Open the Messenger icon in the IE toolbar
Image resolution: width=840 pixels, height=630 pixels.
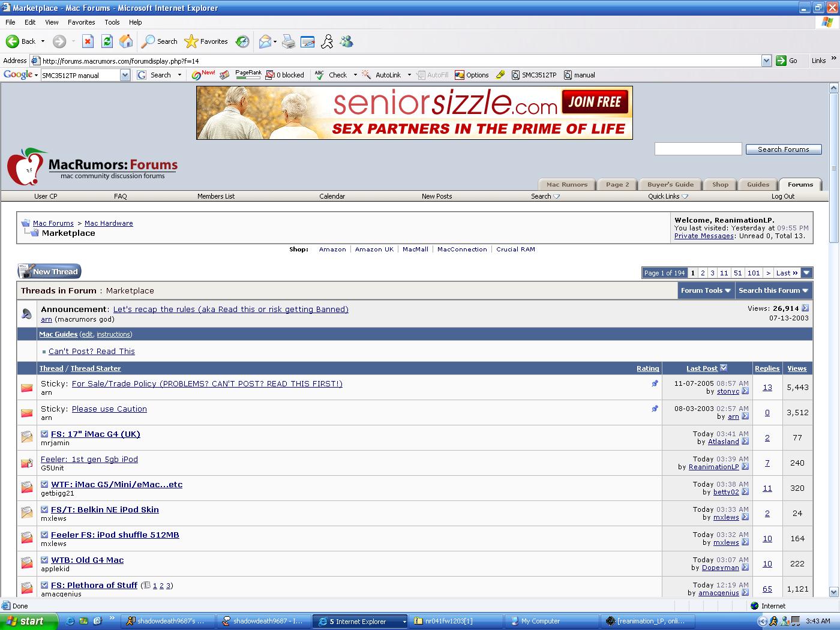[346, 41]
